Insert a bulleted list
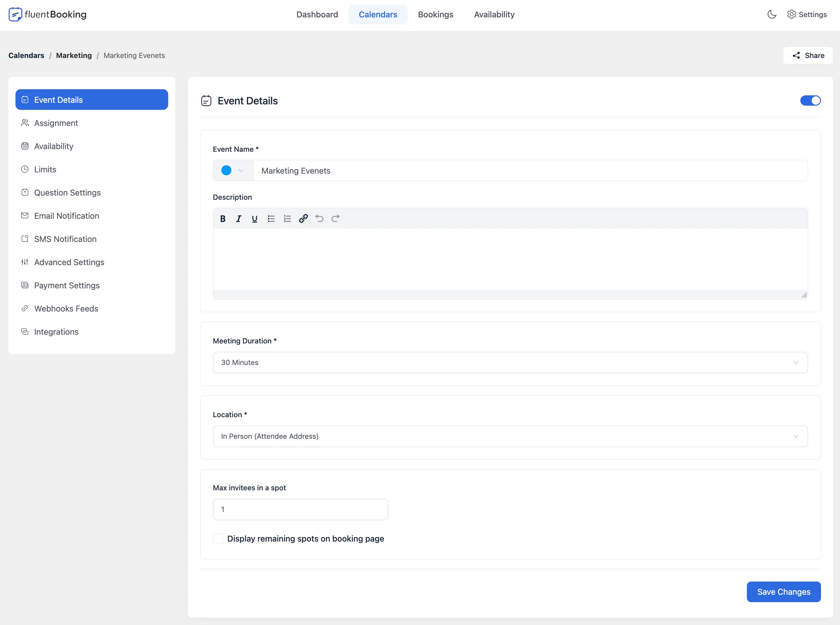This screenshot has width=840, height=625. point(271,219)
